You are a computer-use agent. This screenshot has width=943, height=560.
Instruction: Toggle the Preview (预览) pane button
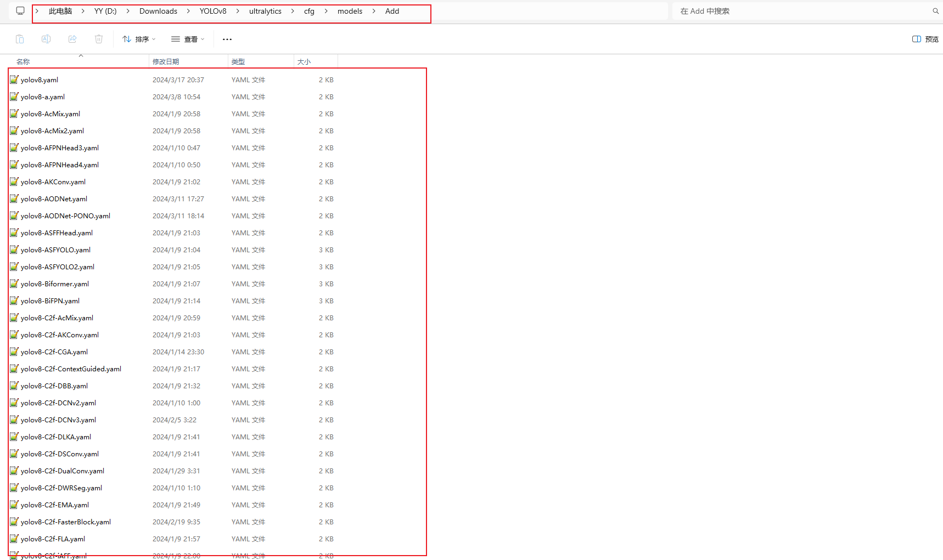[x=925, y=39]
